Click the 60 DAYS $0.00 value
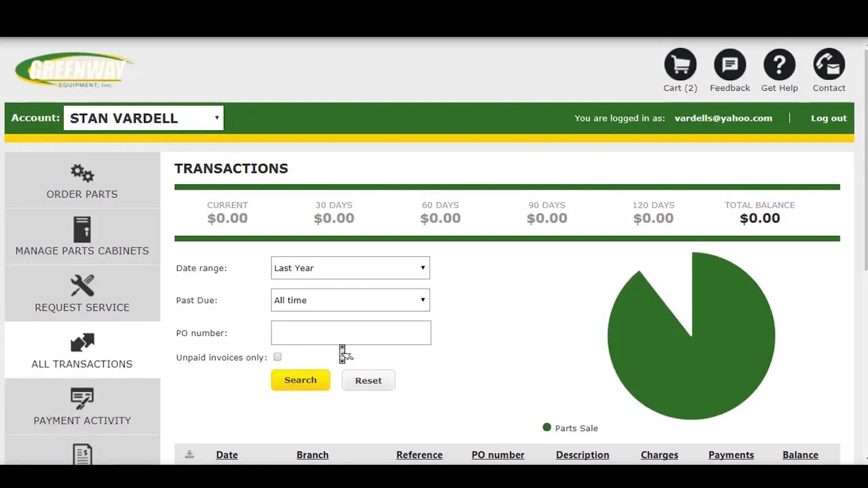Image resolution: width=868 pixels, height=488 pixels. (440, 218)
